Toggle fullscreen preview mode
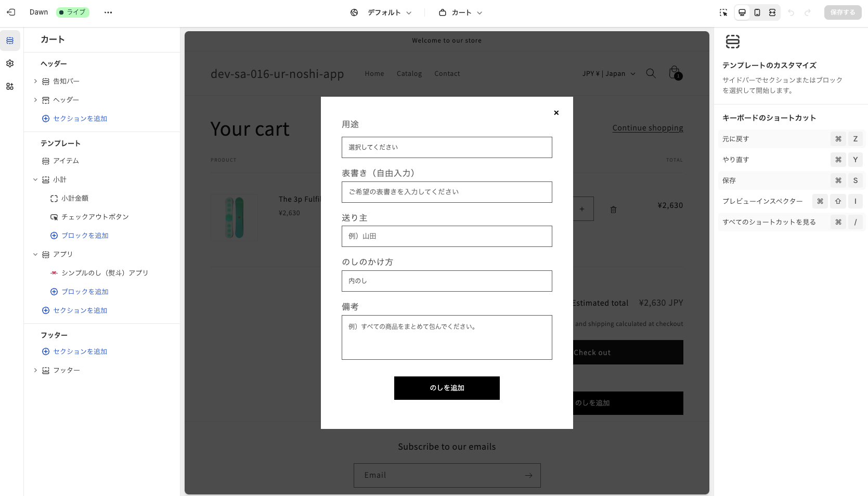The height and width of the screenshot is (496, 868). tap(773, 12)
